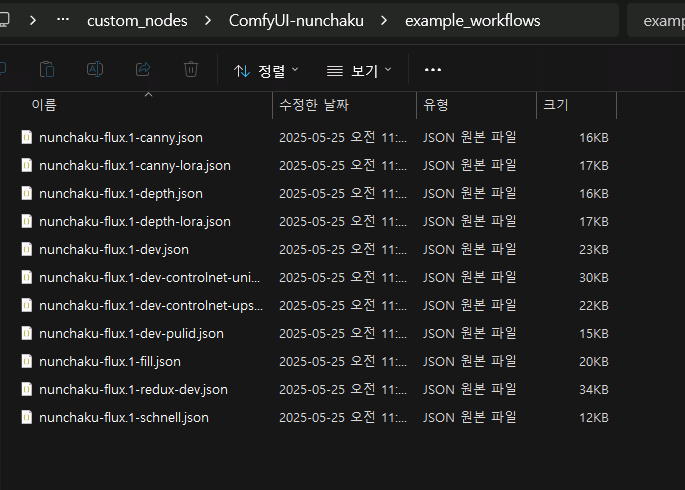
Task: Open the toolbar's three-dot more options menu
Action: pyautogui.click(x=433, y=70)
